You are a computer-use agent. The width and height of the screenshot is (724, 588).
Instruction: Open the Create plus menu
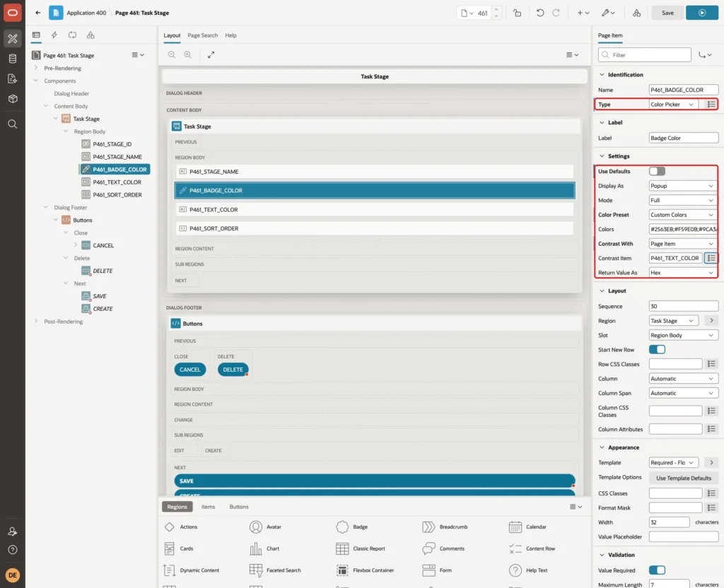point(583,13)
